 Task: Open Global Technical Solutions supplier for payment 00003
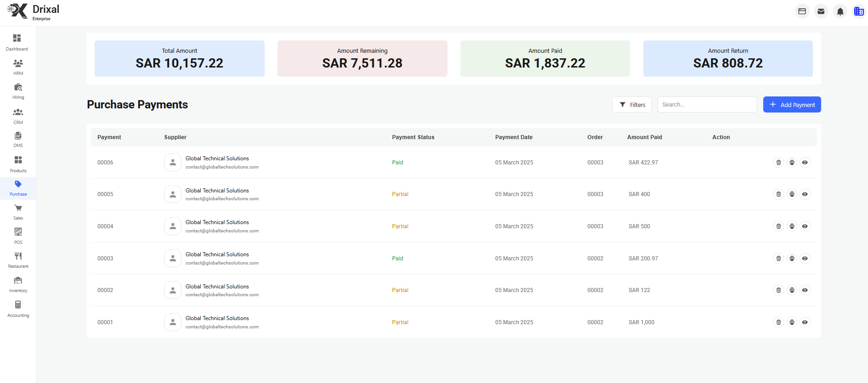tap(217, 254)
